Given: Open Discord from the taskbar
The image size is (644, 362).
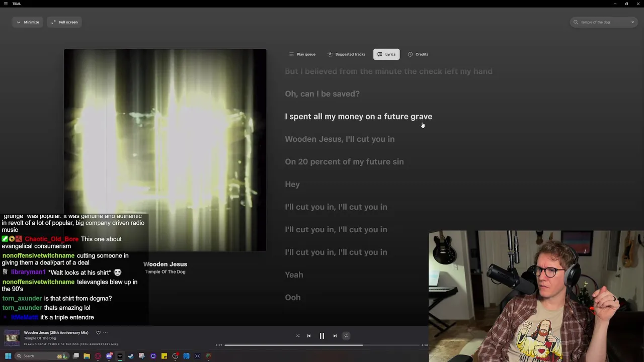Looking at the screenshot, I should click(x=109, y=356).
